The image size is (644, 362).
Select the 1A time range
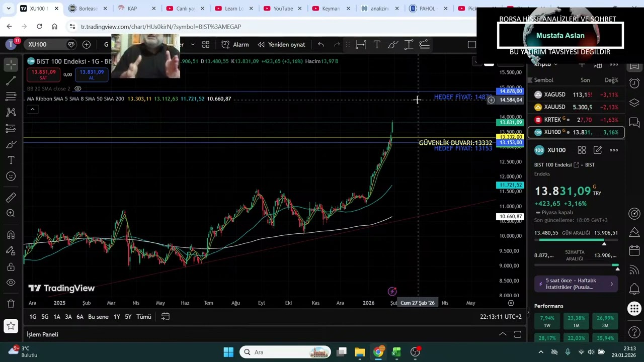(57, 317)
